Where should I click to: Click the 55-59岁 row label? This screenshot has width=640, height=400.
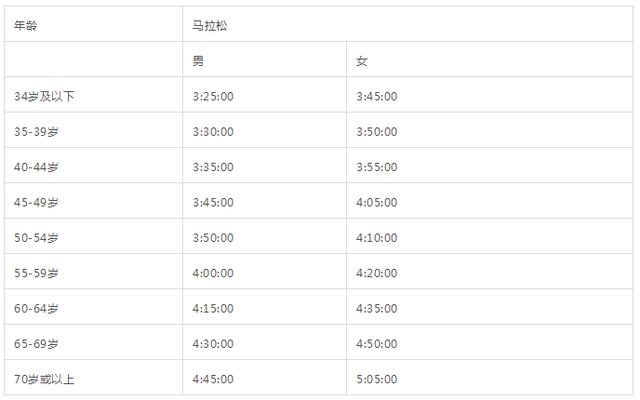click(36, 273)
